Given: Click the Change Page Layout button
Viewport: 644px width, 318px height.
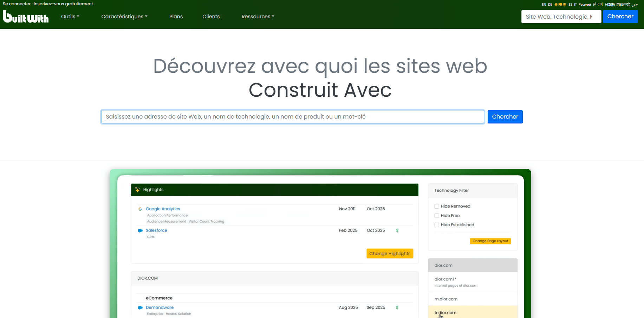Looking at the screenshot, I should (490, 241).
